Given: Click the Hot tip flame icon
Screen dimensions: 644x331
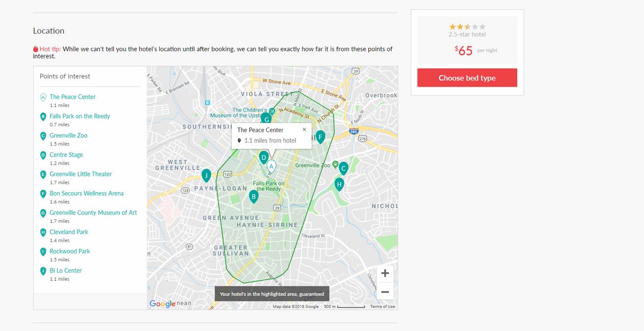Looking at the screenshot, I should 35,49.
